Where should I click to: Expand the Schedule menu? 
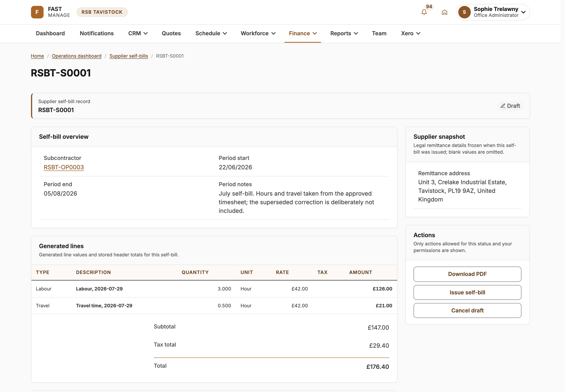coord(211,33)
